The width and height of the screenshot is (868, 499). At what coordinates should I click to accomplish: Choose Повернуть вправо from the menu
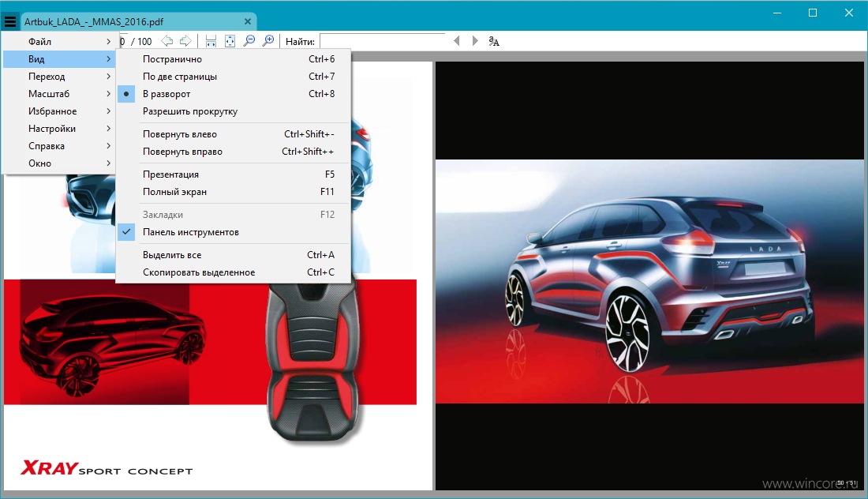[234, 152]
